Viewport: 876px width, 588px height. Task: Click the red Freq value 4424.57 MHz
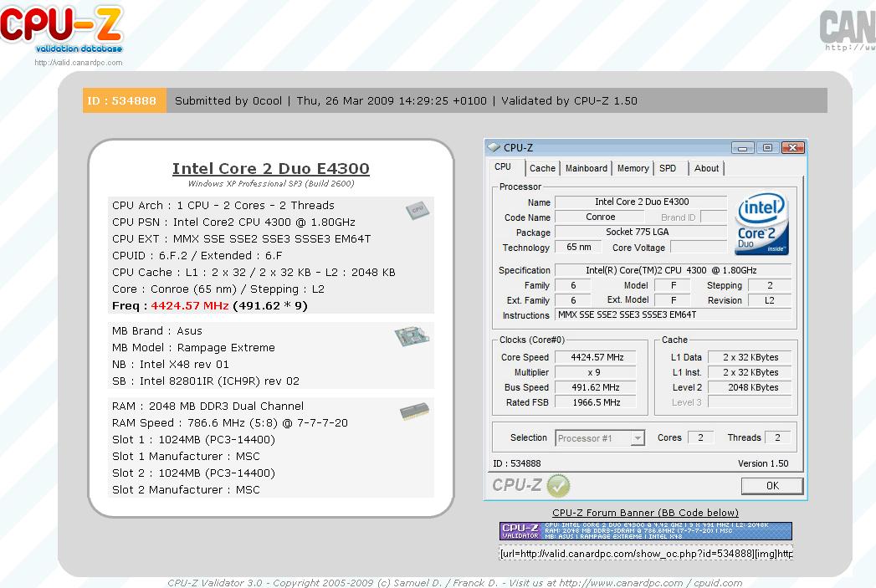[189, 305]
